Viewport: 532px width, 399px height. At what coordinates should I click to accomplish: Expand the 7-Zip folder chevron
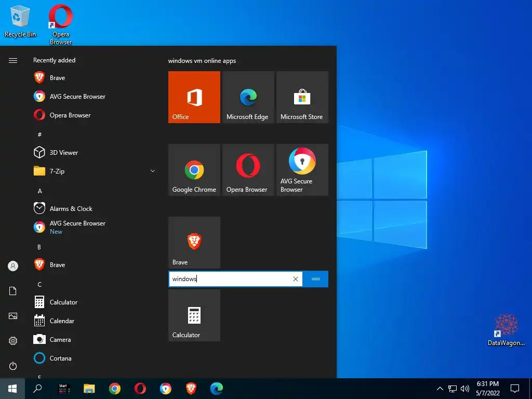pyautogui.click(x=153, y=171)
